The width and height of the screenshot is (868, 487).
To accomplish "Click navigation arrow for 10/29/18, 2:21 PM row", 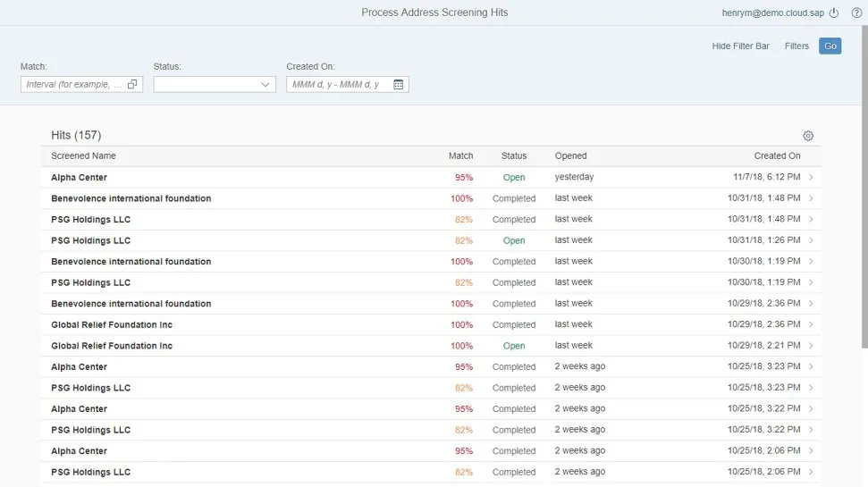I will pyautogui.click(x=811, y=346).
